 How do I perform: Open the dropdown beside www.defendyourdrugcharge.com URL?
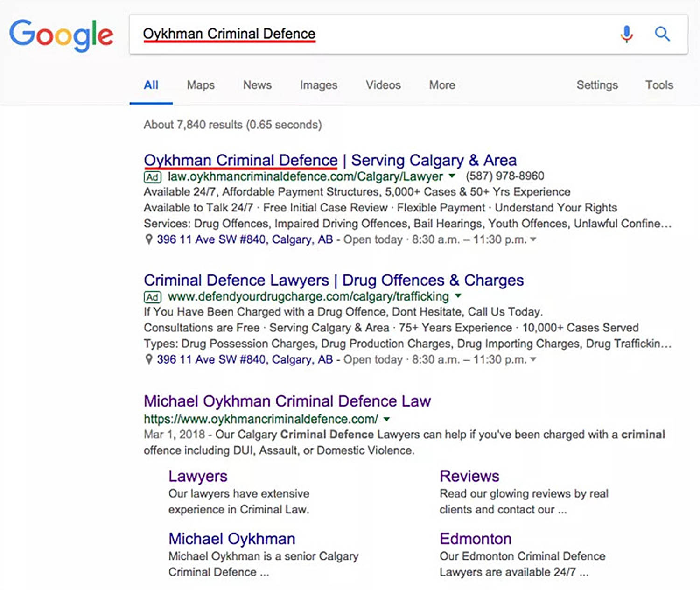pyautogui.click(x=458, y=296)
